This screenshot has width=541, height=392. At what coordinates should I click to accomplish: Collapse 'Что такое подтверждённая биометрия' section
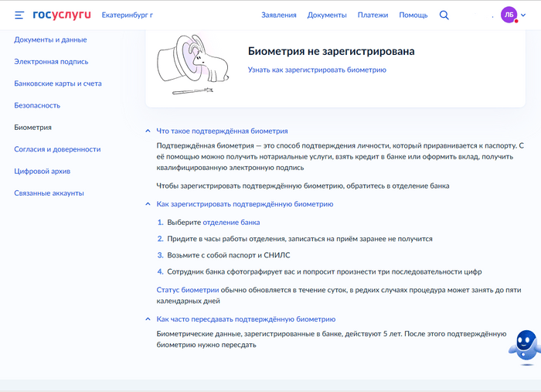(223, 131)
